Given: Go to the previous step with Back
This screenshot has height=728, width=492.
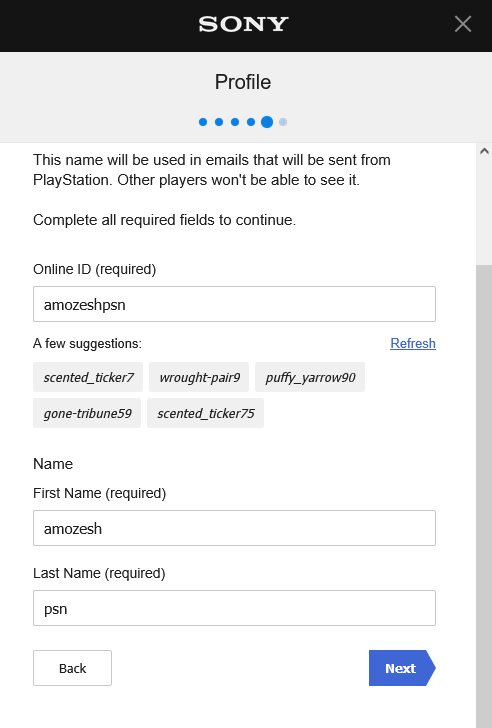Looking at the screenshot, I should point(72,668).
